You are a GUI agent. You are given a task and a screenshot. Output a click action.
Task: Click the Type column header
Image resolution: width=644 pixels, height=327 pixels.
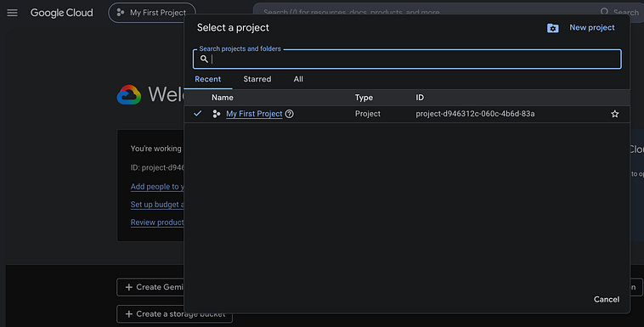(x=364, y=98)
